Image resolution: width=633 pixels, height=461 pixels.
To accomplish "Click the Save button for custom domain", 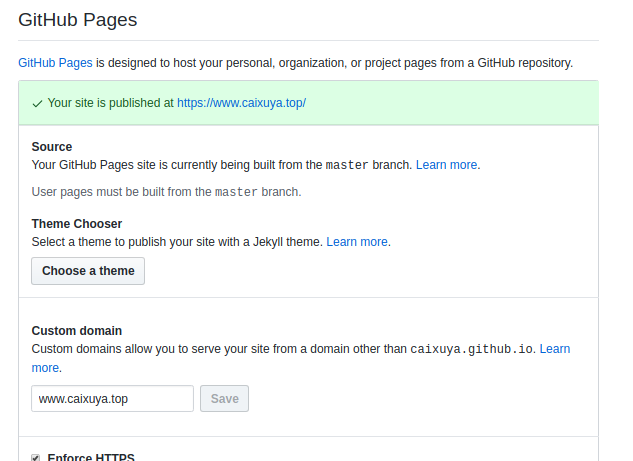I will 224,399.
